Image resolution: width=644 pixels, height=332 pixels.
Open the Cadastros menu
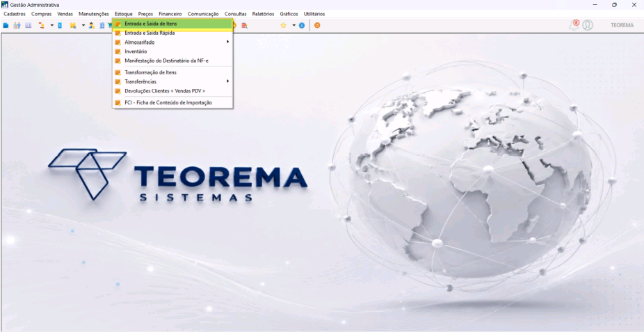pos(15,14)
